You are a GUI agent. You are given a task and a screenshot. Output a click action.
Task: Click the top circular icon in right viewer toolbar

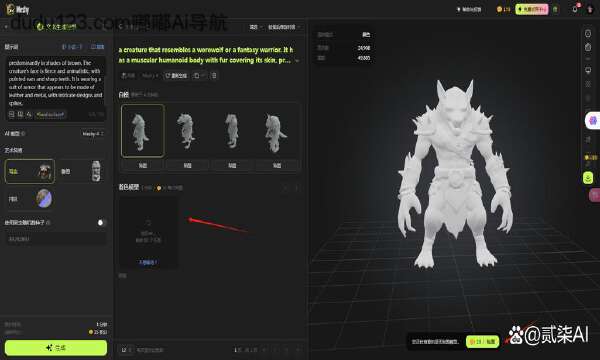pyautogui.click(x=588, y=34)
